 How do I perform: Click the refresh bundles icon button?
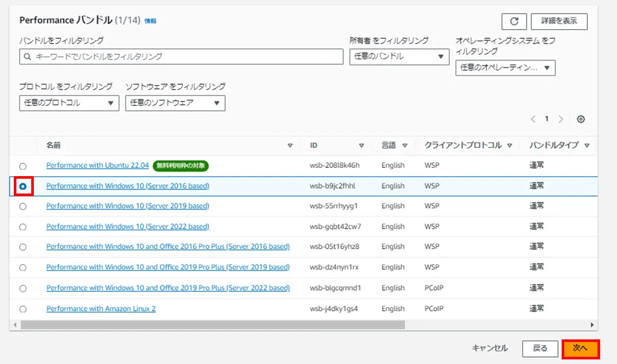pyautogui.click(x=515, y=22)
